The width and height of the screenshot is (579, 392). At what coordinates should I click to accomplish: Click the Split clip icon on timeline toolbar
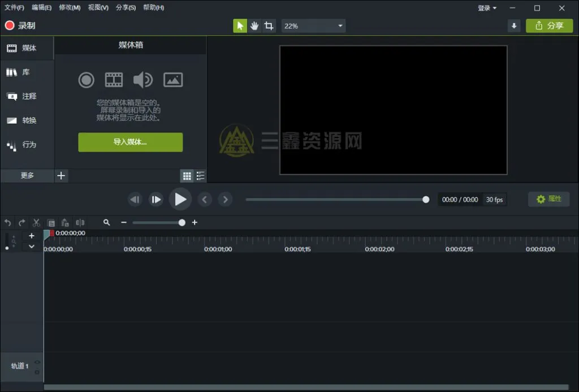tap(79, 222)
